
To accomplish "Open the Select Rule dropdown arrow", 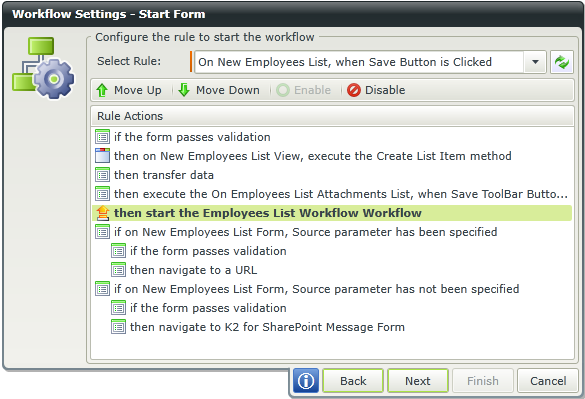I will coord(535,62).
